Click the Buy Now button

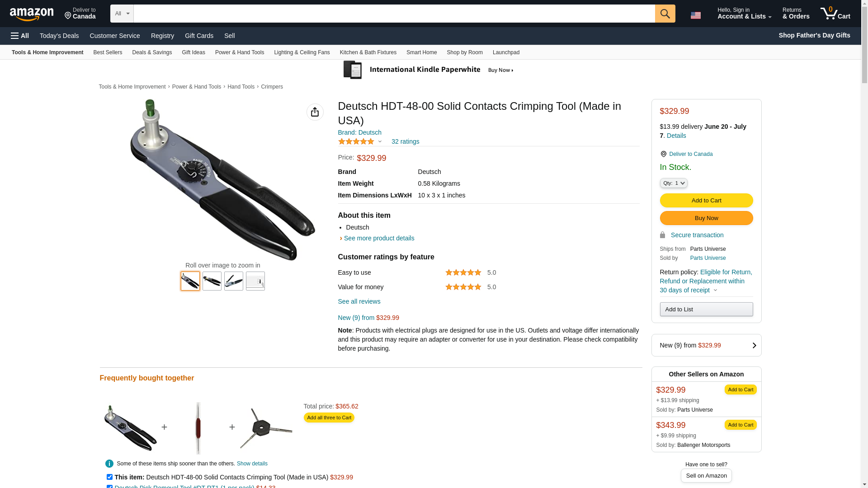(706, 218)
